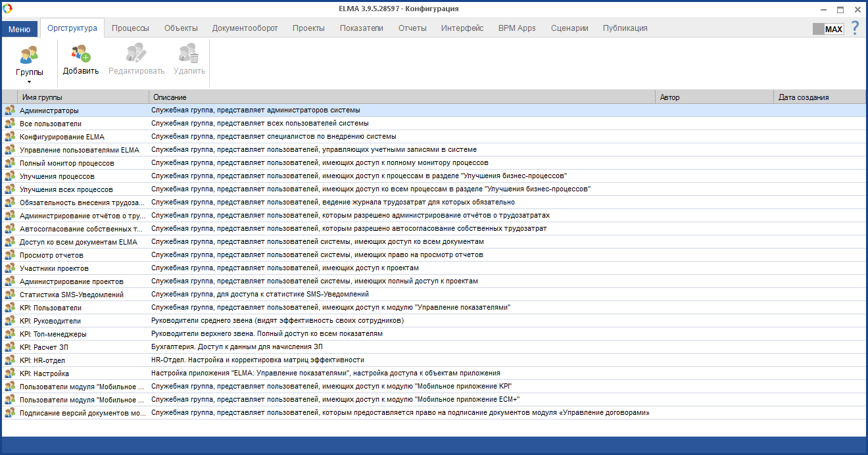
Task: Select the Улучшения всех процессов group name
Action: [66, 189]
